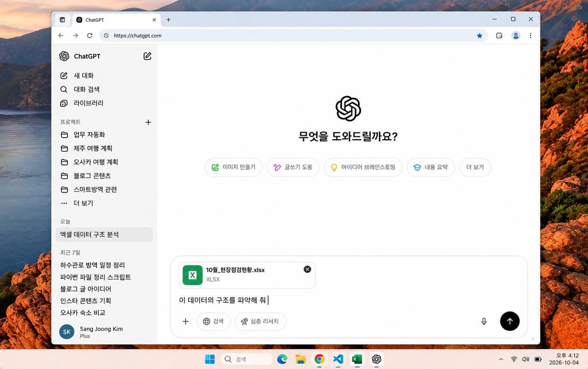The height and width of the screenshot is (369, 588).
Task: Start a new chat with the sidebar header compose icon
Action: tap(148, 56)
